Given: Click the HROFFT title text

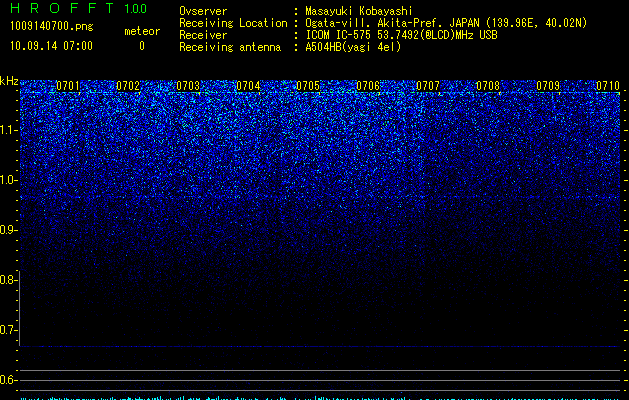Looking at the screenshot, I should (62, 8).
